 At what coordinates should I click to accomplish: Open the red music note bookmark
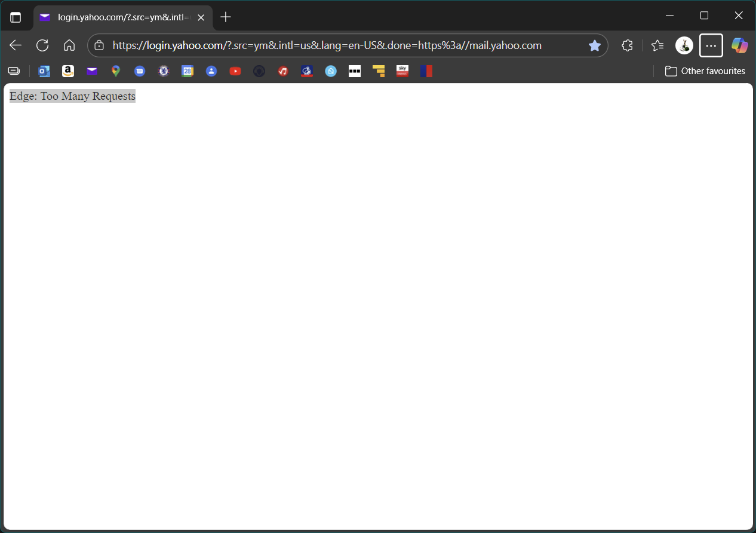pyautogui.click(x=283, y=71)
